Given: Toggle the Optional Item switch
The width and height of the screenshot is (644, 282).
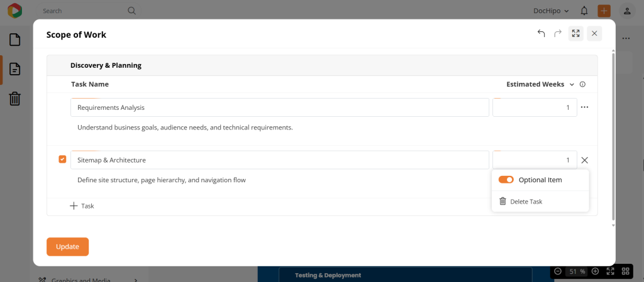Looking at the screenshot, I should pos(506,180).
